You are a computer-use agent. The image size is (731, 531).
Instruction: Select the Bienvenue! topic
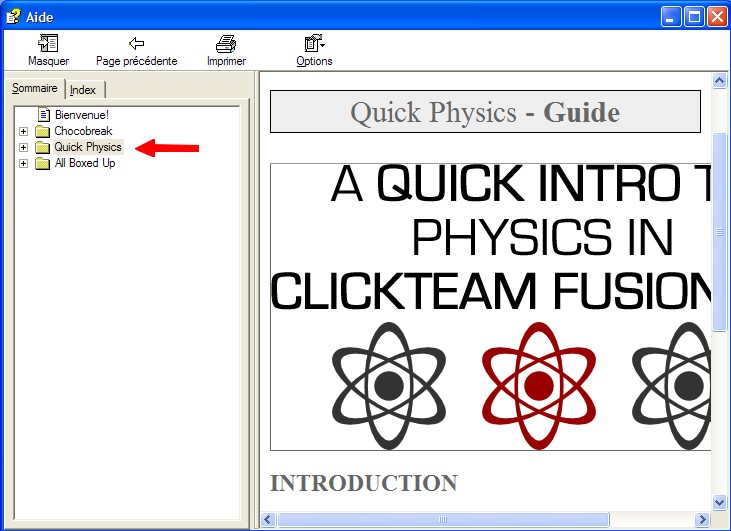[x=82, y=115]
